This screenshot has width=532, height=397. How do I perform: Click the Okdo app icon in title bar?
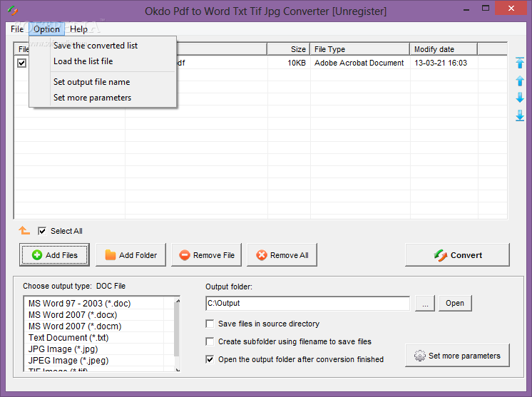coord(13,11)
